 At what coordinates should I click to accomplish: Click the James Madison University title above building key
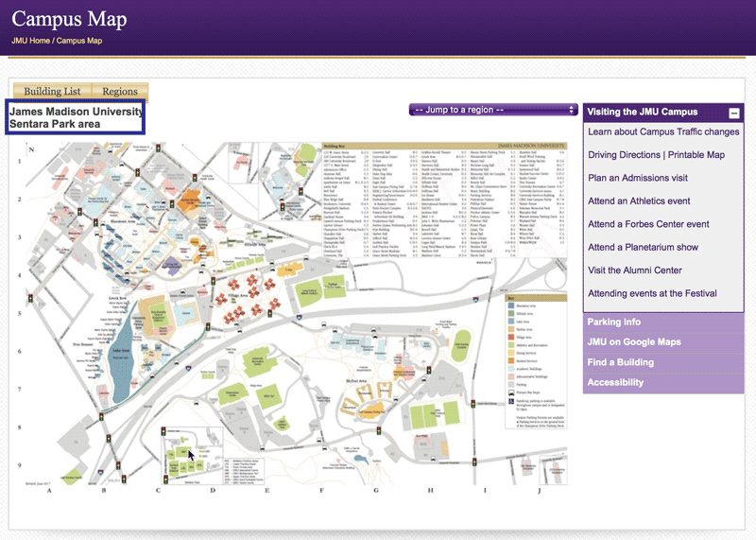pyautogui.click(x=531, y=146)
